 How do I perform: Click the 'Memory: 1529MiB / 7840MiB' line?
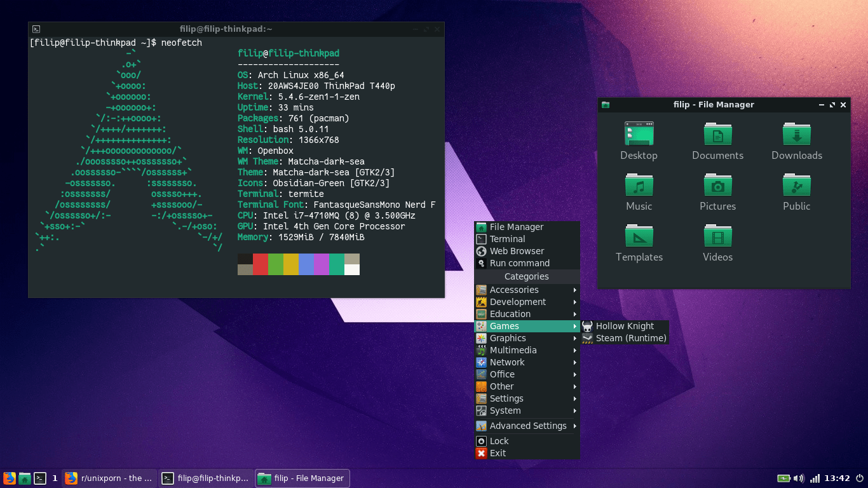click(x=301, y=237)
